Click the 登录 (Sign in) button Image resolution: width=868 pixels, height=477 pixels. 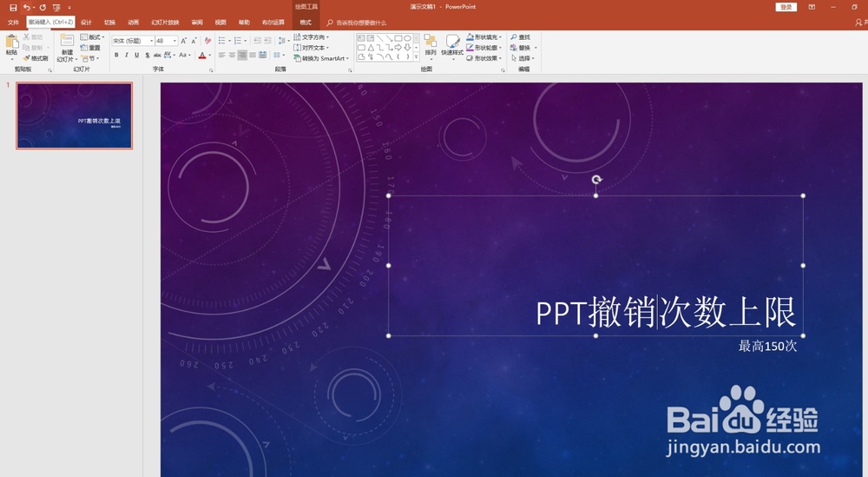click(x=786, y=7)
